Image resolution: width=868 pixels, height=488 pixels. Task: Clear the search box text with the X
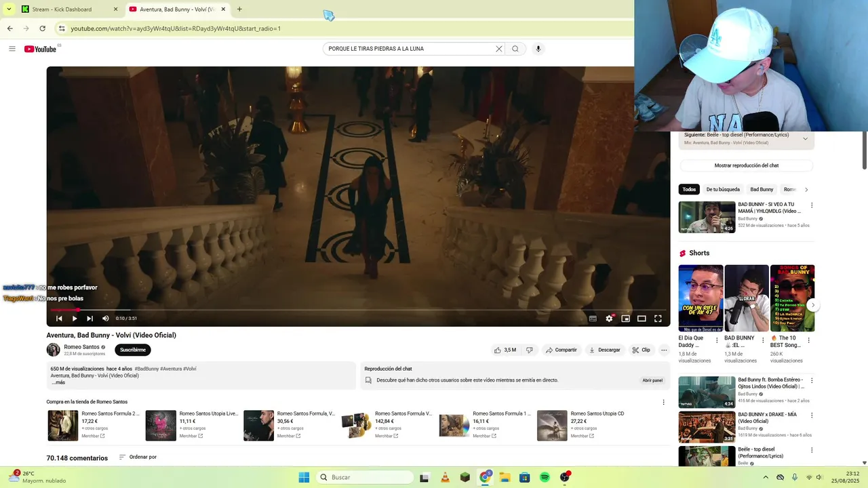tap(499, 49)
